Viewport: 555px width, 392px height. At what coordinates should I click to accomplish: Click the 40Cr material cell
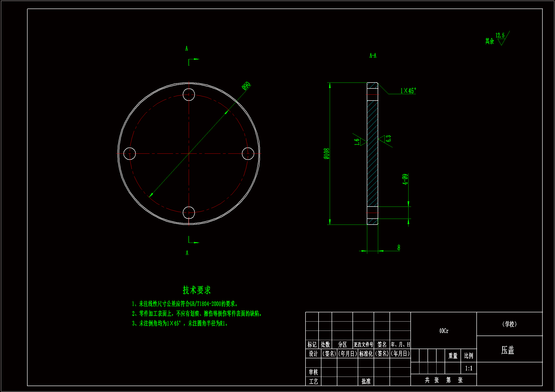click(443, 331)
